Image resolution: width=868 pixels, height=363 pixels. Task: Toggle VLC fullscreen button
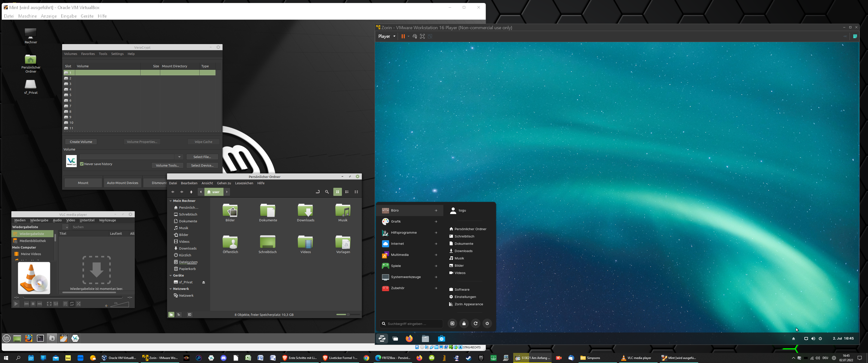pyautogui.click(x=49, y=304)
